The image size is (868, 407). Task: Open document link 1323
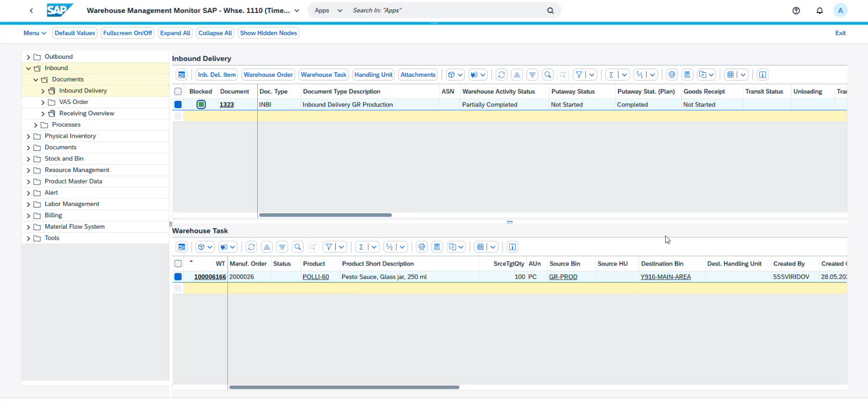click(x=227, y=104)
